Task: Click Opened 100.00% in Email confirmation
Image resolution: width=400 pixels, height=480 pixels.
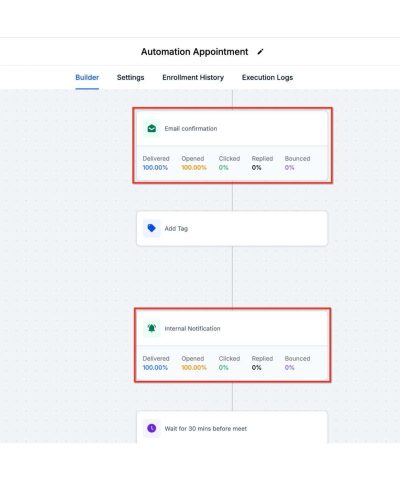Action: point(194,163)
